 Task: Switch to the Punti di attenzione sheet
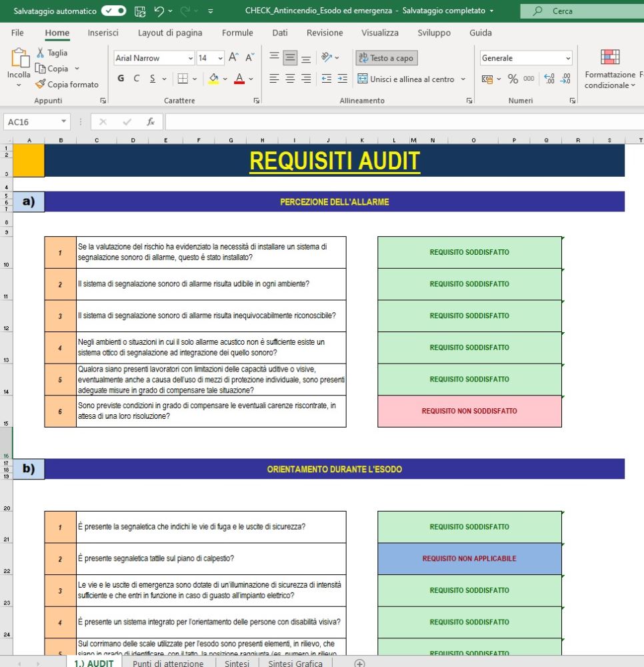click(168, 663)
